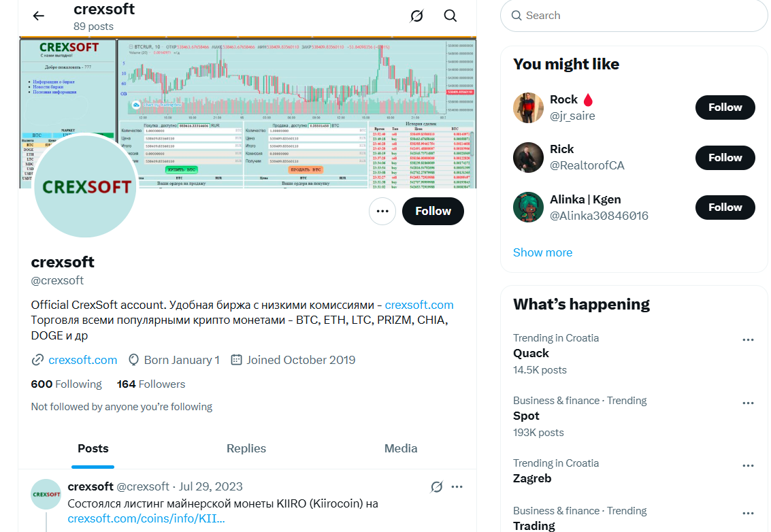Screen dimensions: 771x532
Task: Open crexsoft profile more options menu
Action: point(382,212)
